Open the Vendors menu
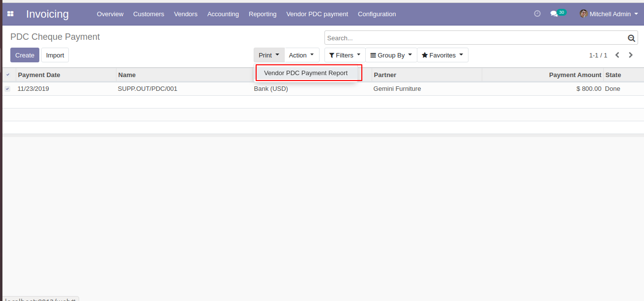 (x=186, y=14)
